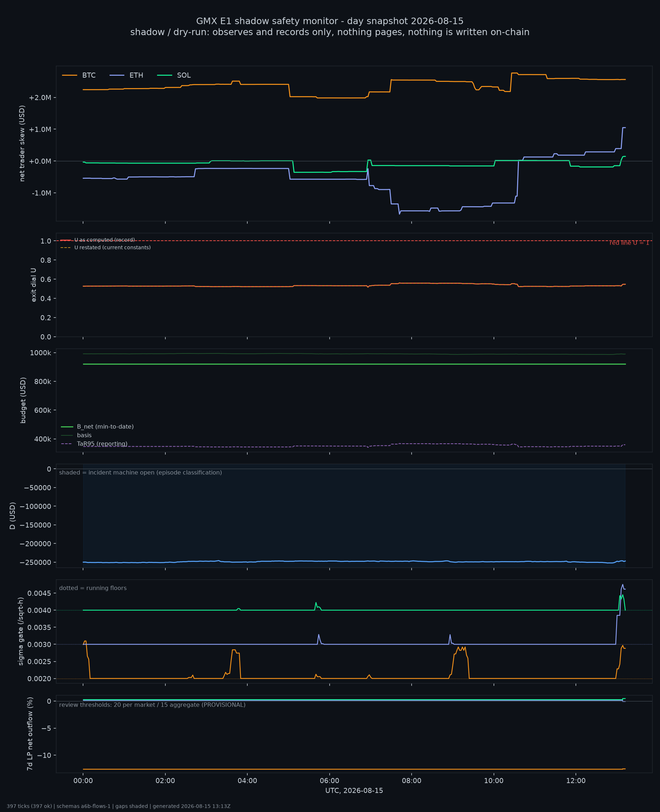Click the 'review thresholds: 20 per market' note

coord(152,705)
